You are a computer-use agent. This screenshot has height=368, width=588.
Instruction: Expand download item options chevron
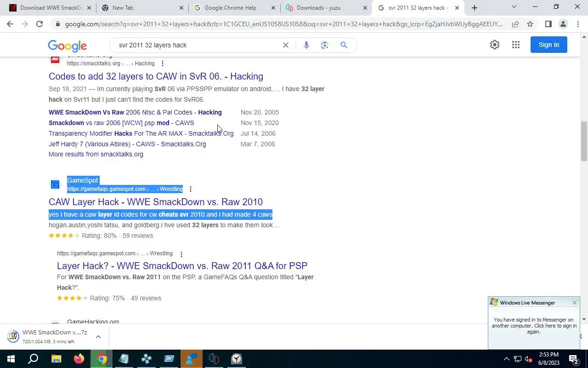pos(98,337)
